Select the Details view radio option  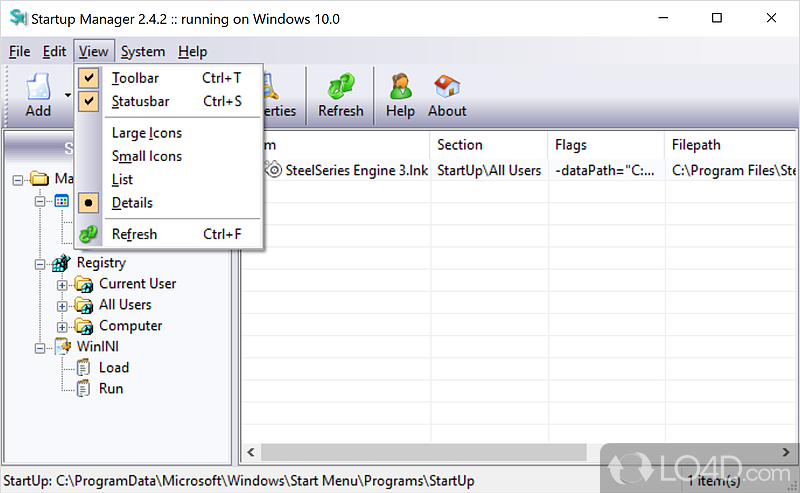coord(89,203)
